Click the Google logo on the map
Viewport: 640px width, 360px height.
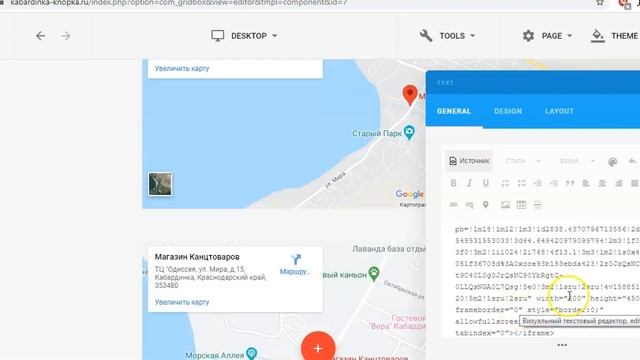tap(409, 194)
